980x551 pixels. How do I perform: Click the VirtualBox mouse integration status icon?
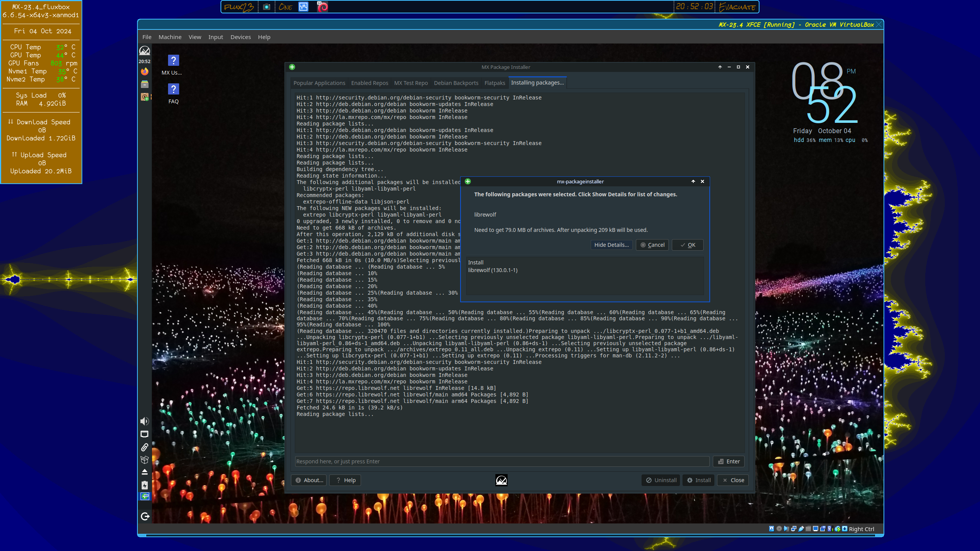[x=838, y=529]
